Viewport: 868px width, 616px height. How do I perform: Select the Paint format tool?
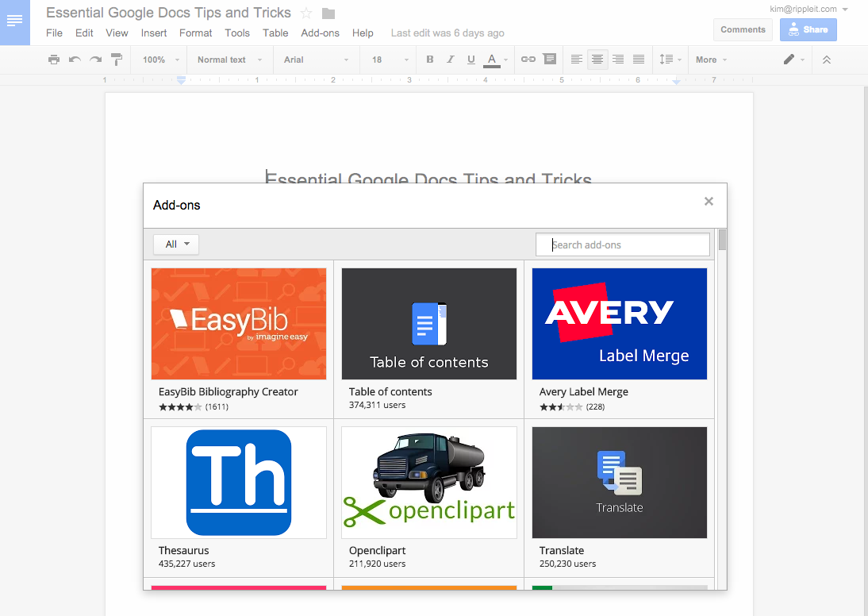click(x=117, y=60)
